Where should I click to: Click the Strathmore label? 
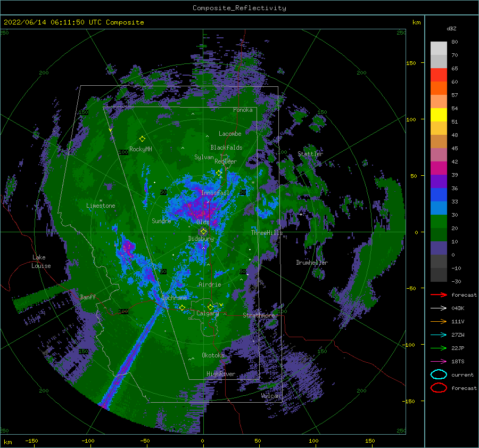point(259,315)
